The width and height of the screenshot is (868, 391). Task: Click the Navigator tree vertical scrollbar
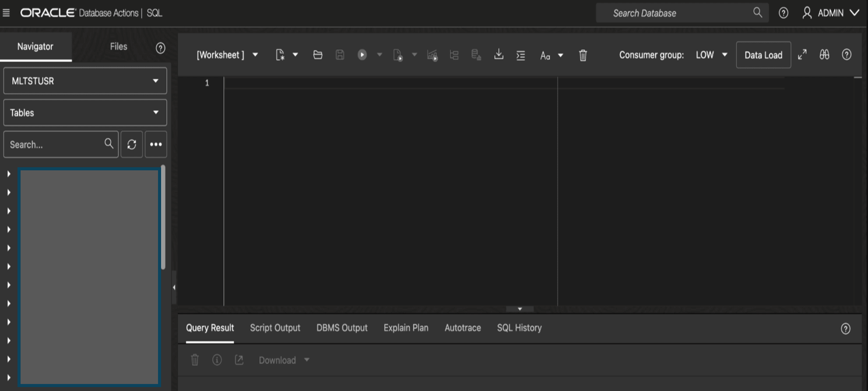[x=163, y=218]
